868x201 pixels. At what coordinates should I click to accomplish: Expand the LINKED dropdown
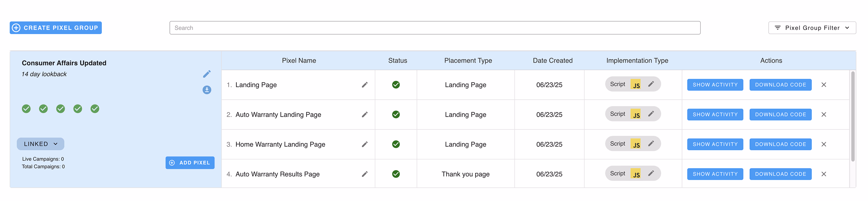tap(41, 144)
